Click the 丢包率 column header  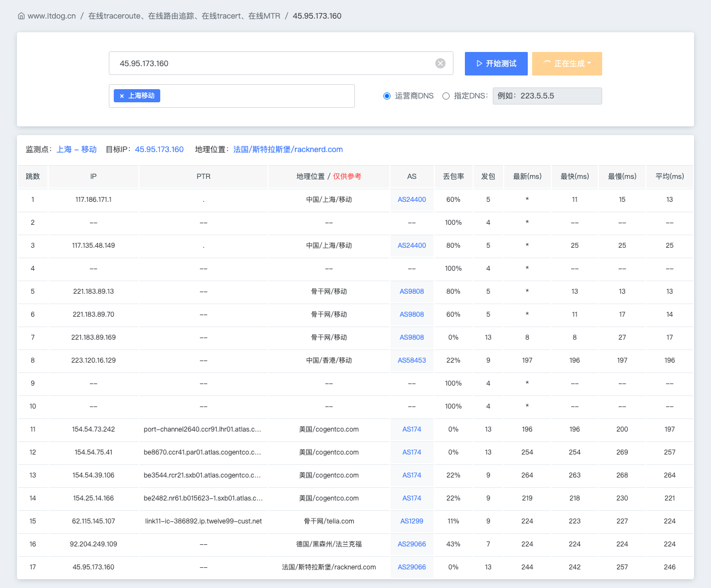pos(453,177)
